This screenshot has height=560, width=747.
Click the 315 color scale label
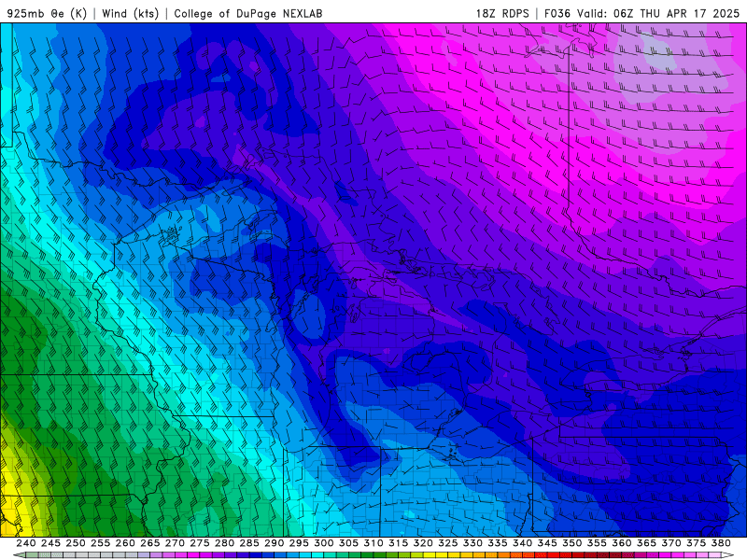pyautogui.click(x=398, y=543)
